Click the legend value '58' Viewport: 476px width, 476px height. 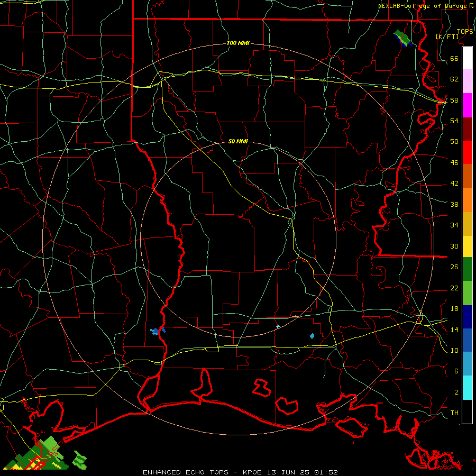[x=454, y=100]
